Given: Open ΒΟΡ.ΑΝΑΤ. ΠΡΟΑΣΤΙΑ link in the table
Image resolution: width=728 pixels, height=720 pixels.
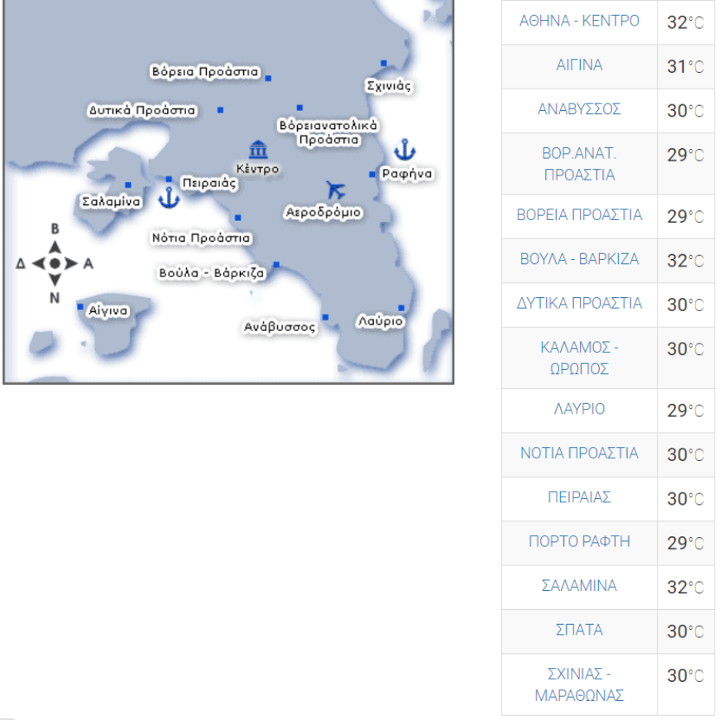Looking at the screenshot, I should tap(579, 164).
